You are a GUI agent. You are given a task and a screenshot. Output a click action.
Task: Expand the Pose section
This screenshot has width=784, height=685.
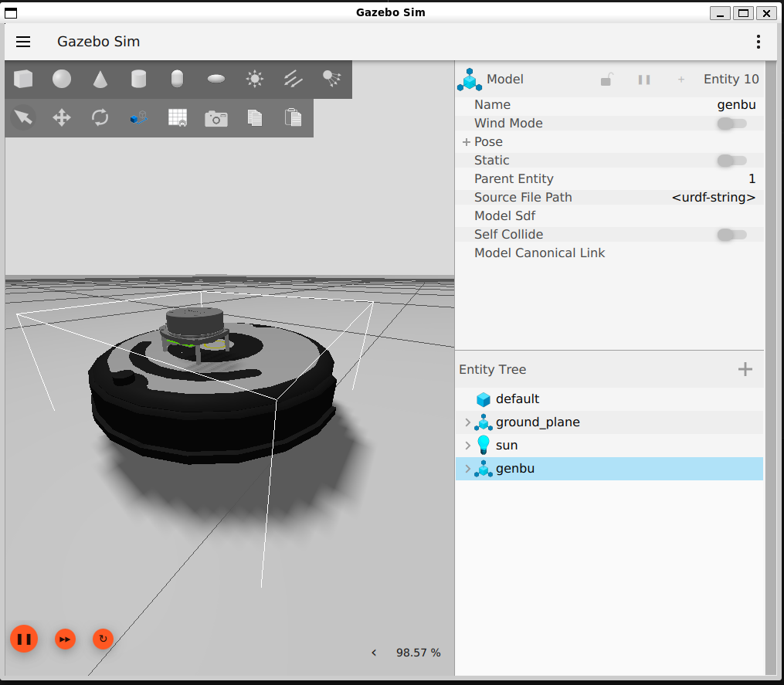pyautogui.click(x=467, y=142)
